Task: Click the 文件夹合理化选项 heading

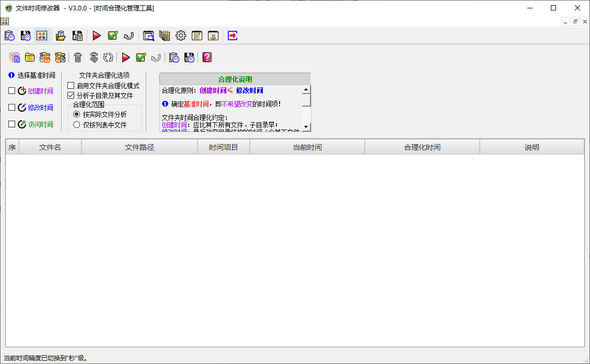Action: pyautogui.click(x=104, y=75)
